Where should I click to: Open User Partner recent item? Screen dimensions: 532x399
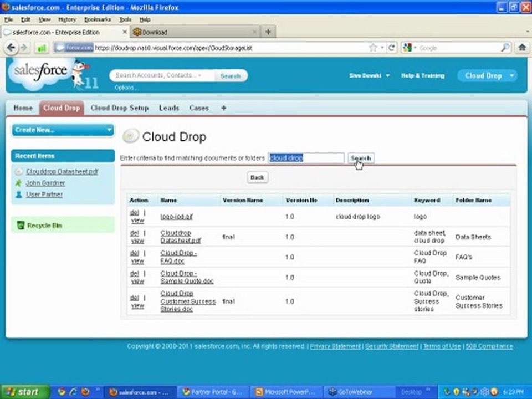point(44,195)
